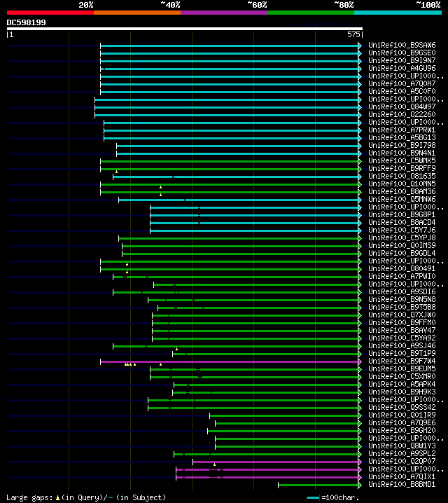
Task: Pick the UniRef100_A7PWI0 subject label
Action: click(402, 276)
